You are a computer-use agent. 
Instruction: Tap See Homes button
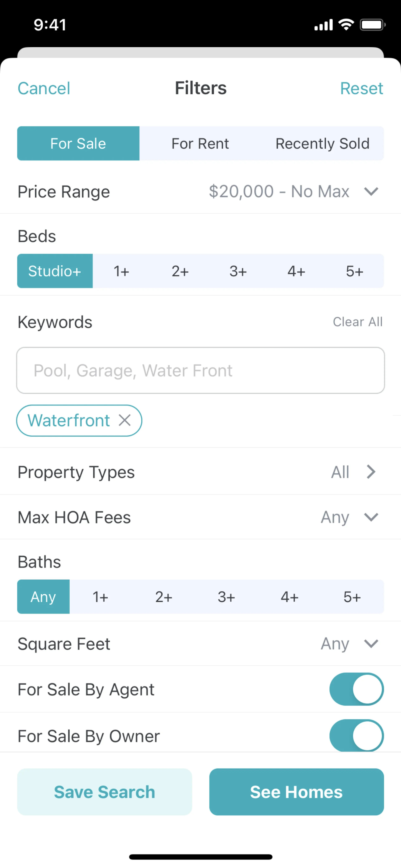[296, 792]
